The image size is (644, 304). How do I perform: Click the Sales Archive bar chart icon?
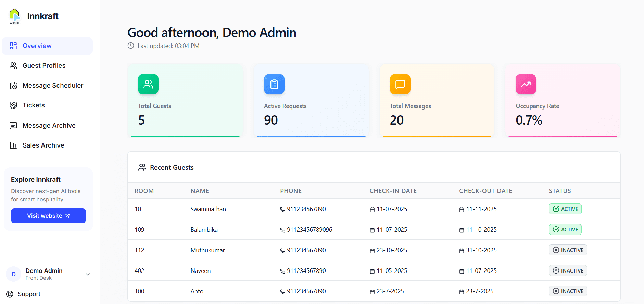click(x=13, y=145)
